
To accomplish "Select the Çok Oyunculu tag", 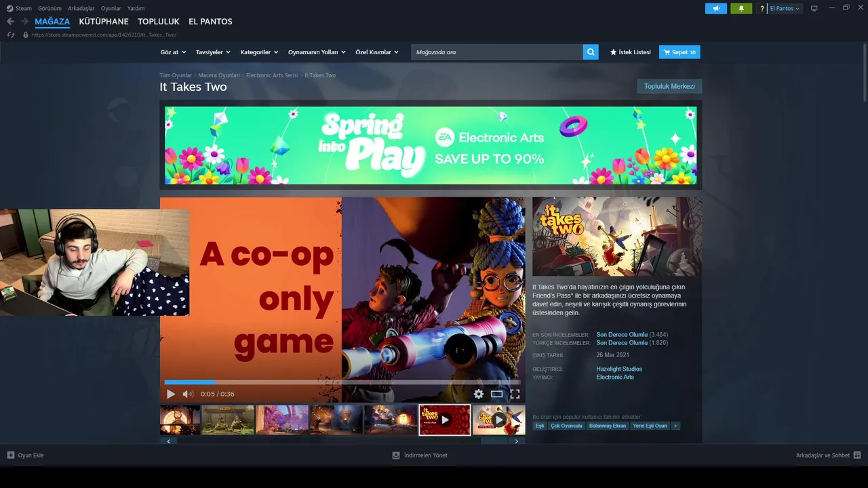I will (566, 426).
